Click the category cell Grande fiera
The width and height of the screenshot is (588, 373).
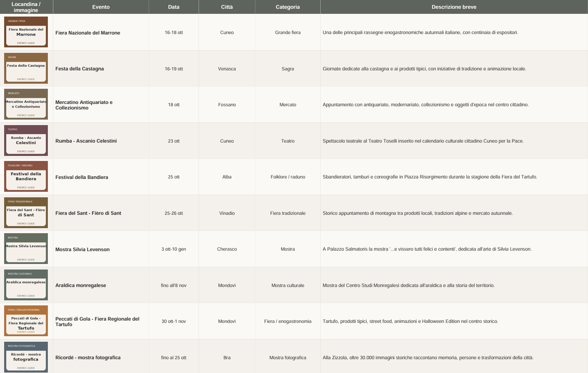[x=288, y=33]
